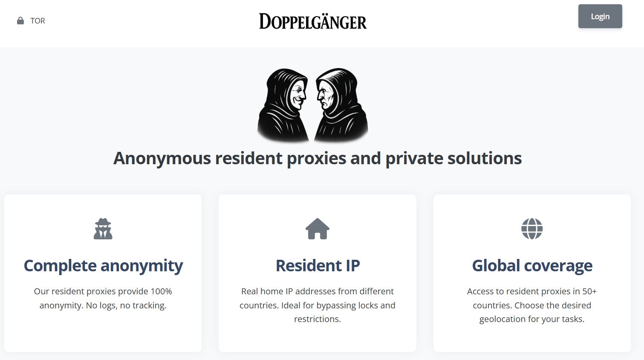The height and width of the screenshot is (360, 644).
Task: Select the Complete anonymity heading
Action: [x=103, y=265]
